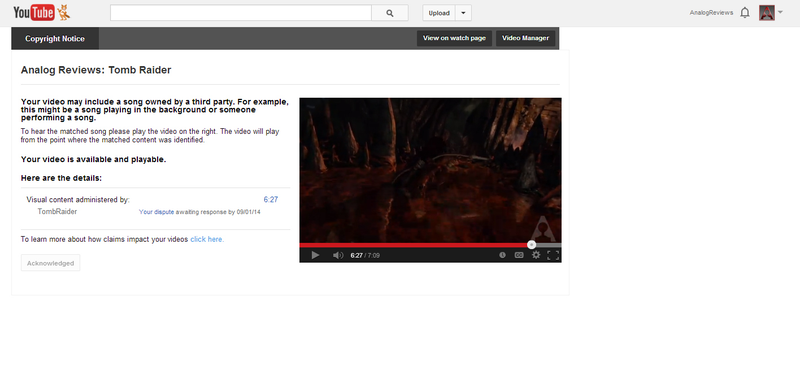The width and height of the screenshot is (800, 392).
Task: Click the account avatar thumbnail
Action: tap(767, 13)
